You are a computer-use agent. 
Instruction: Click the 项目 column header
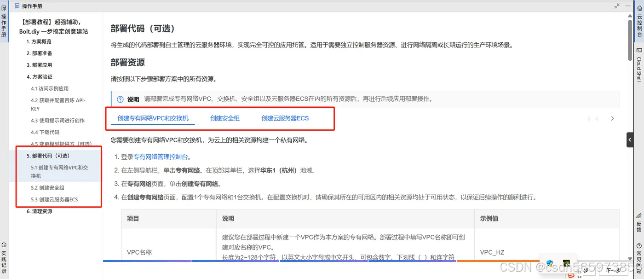[133, 219]
